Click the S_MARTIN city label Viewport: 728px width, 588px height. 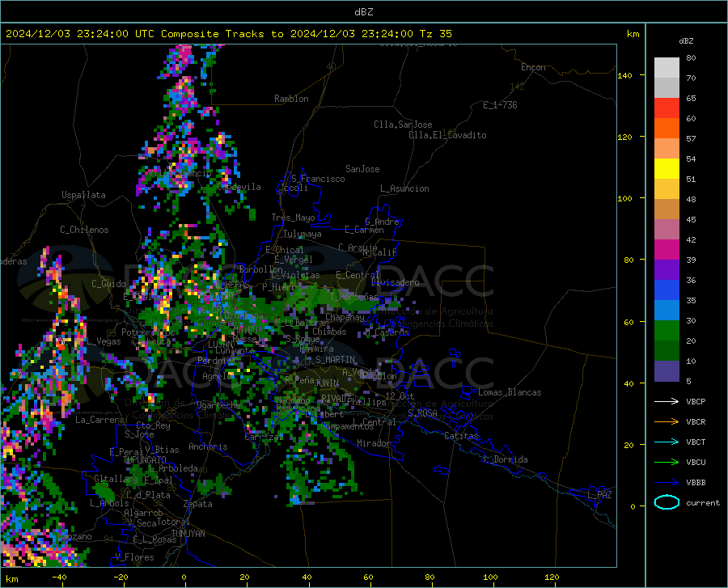point(335,360)
